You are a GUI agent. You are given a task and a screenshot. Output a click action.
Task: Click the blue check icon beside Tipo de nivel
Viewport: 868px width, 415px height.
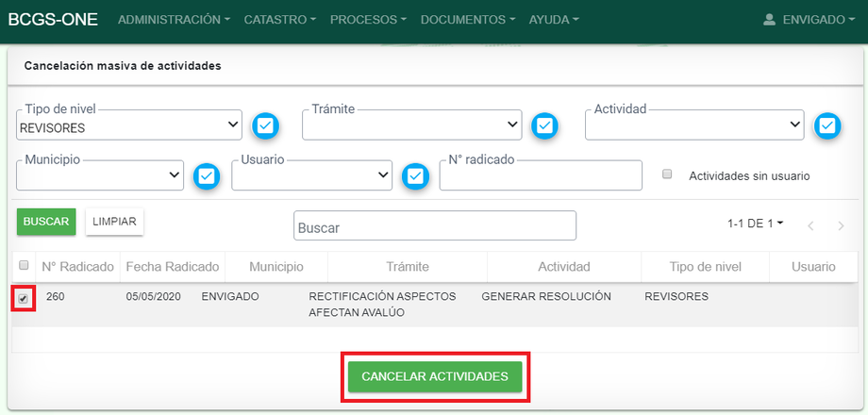[x=266, y=125]
